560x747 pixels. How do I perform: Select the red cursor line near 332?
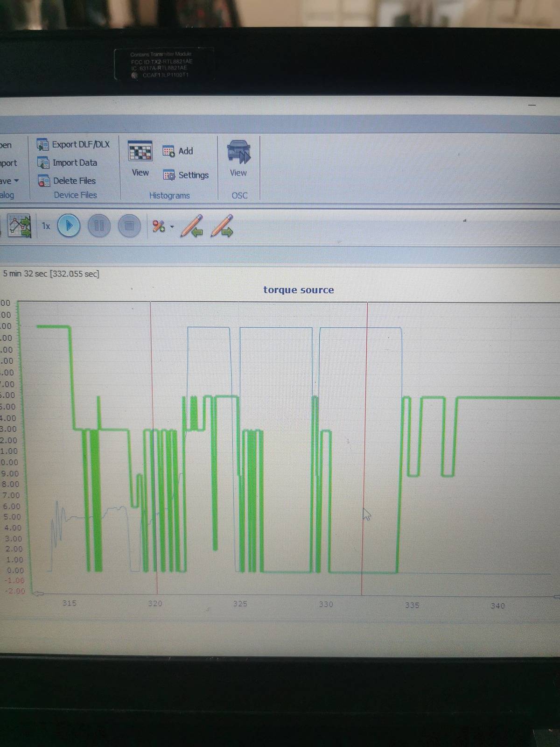coord(364,448)
